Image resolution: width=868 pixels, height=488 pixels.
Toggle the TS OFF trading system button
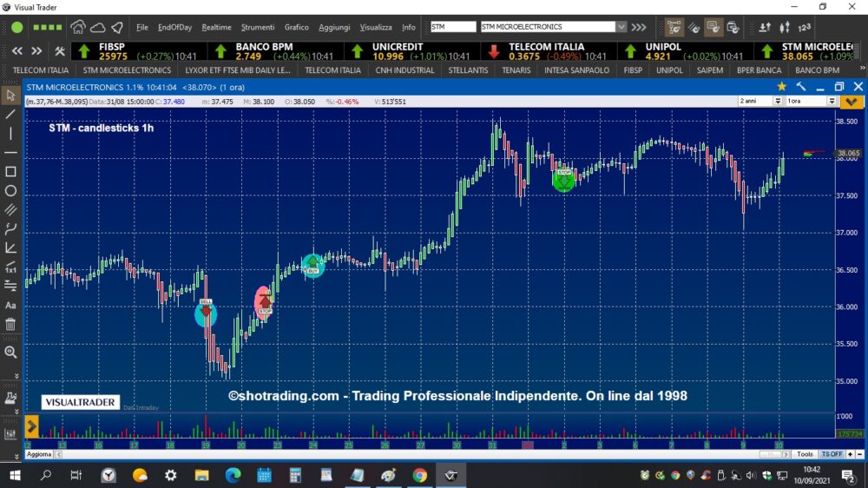tap(832, 454)
